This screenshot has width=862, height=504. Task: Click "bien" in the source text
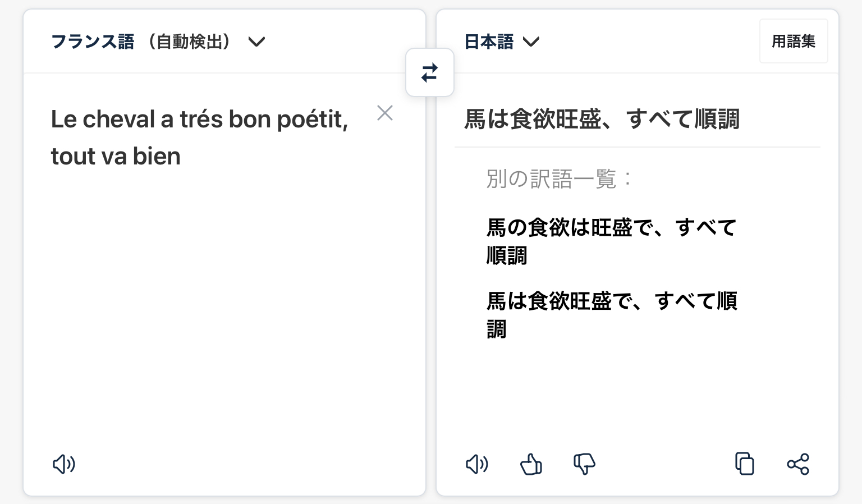click(157, 156)
